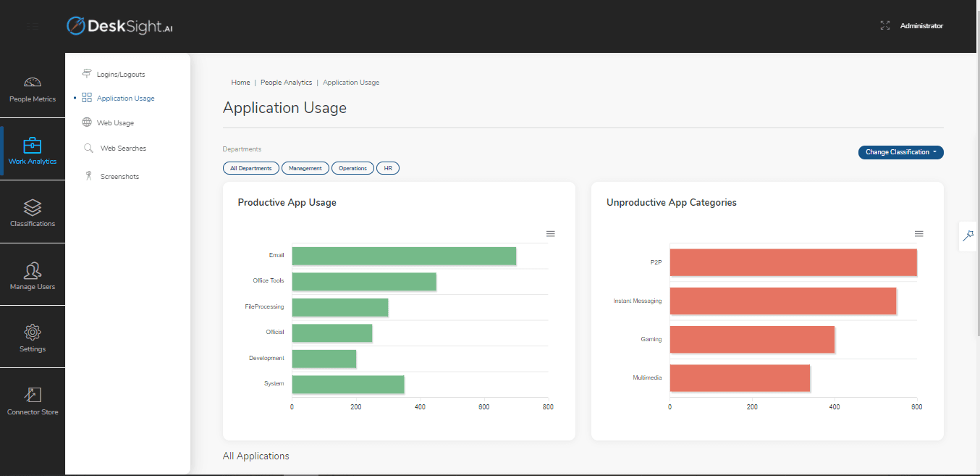Click the People Metrics gauge icon
The height and width of the screenshot is (476, 980).
tap(33, 83)
